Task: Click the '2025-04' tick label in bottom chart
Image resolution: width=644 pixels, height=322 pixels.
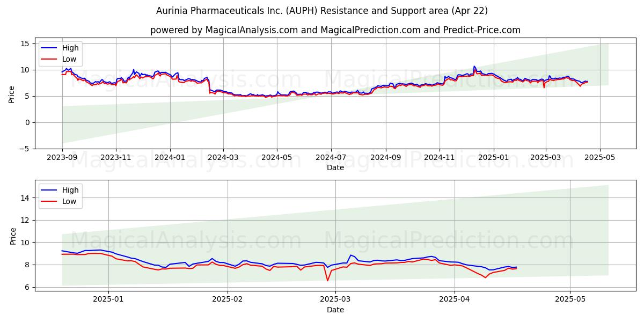Action: 455,300
